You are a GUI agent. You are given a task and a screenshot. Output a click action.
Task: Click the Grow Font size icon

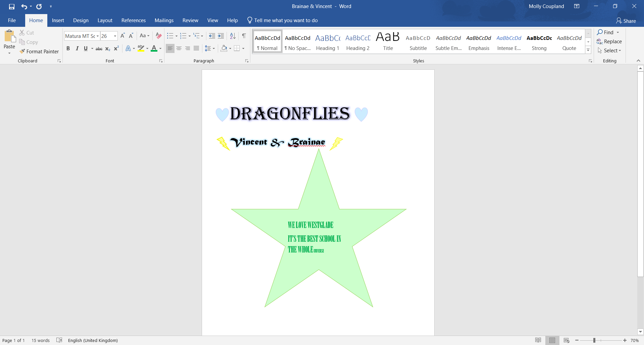[x=122, y=36]
